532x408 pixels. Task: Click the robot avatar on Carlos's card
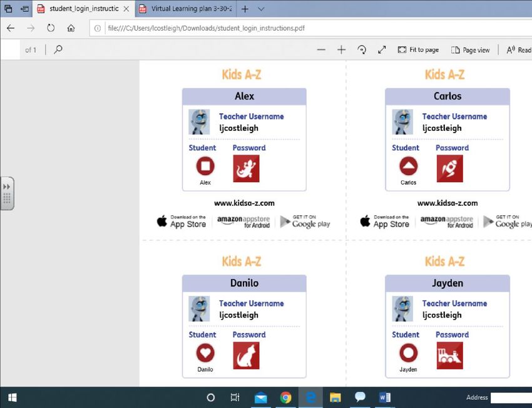[402, 122]
